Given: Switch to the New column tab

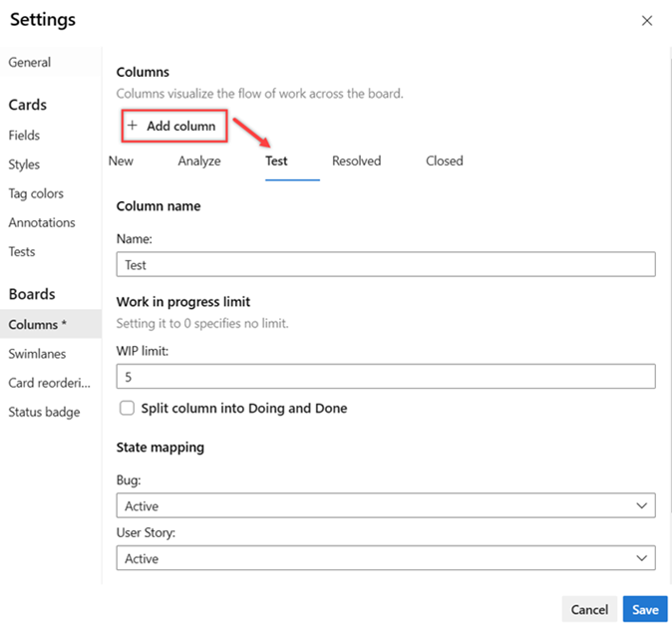Looking at the screenshot, I should pyautogui.click(x=121, y=161).
